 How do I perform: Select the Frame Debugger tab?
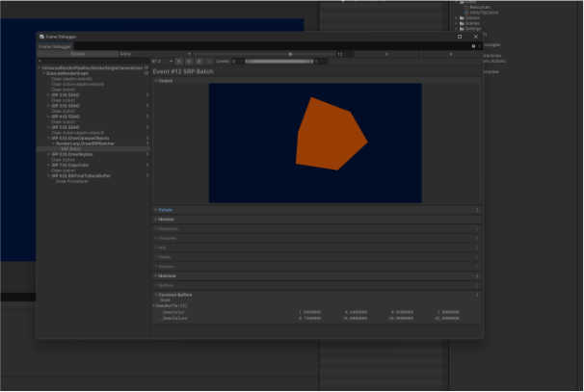[55, 46]
